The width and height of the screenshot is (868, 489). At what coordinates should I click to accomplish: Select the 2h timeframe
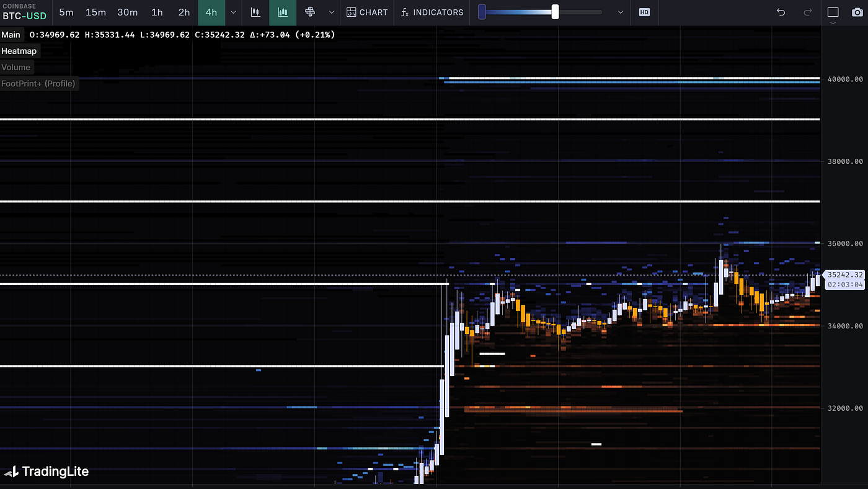coord(184,12)
